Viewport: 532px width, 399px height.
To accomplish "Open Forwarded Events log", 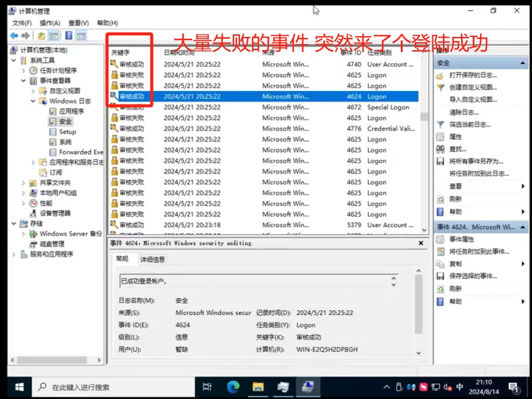I will (x=81, y=152).
